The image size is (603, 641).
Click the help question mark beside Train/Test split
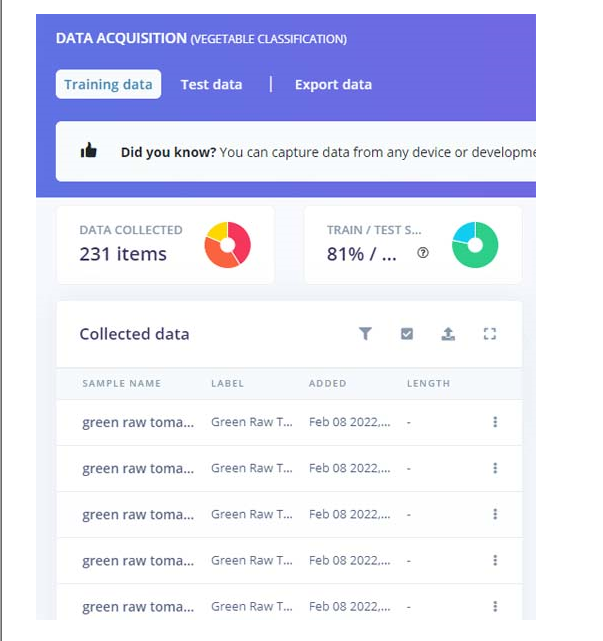pos(423,254)
